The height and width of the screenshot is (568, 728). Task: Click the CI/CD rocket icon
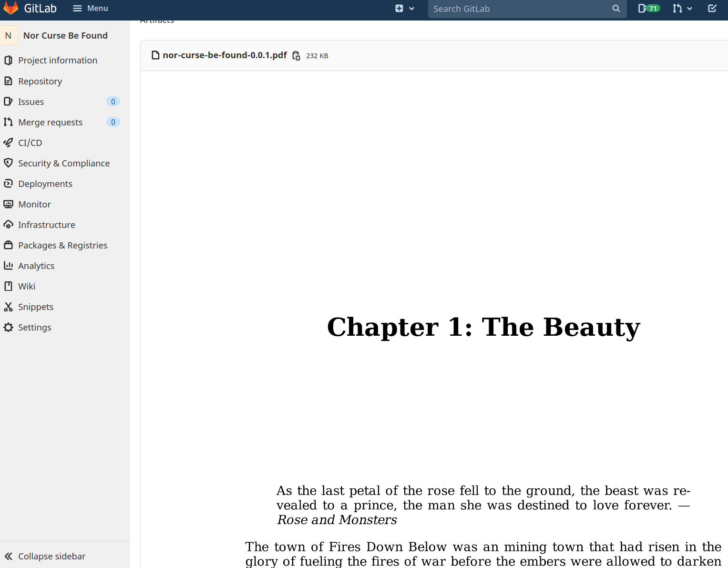[8, 143]
